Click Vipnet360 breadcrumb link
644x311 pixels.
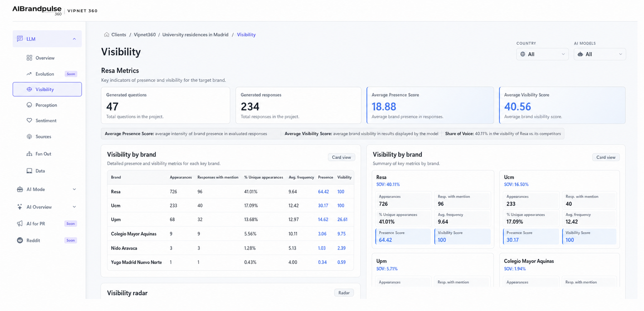[145, 35]
